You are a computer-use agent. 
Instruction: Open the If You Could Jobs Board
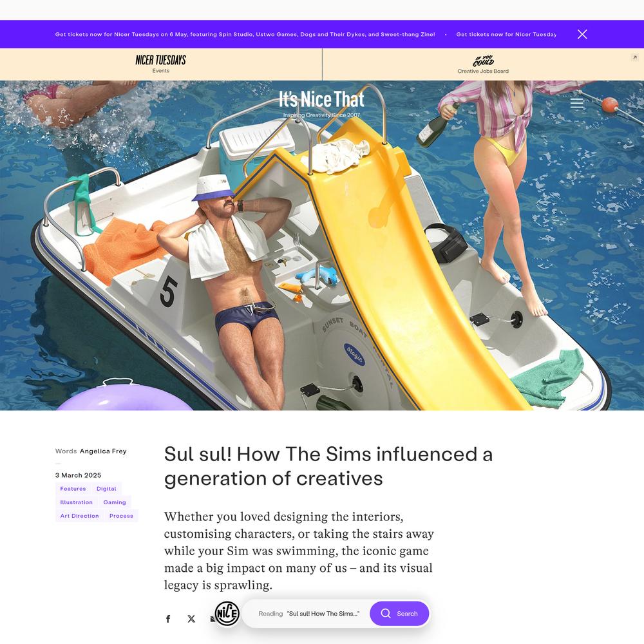click(483, 64)
